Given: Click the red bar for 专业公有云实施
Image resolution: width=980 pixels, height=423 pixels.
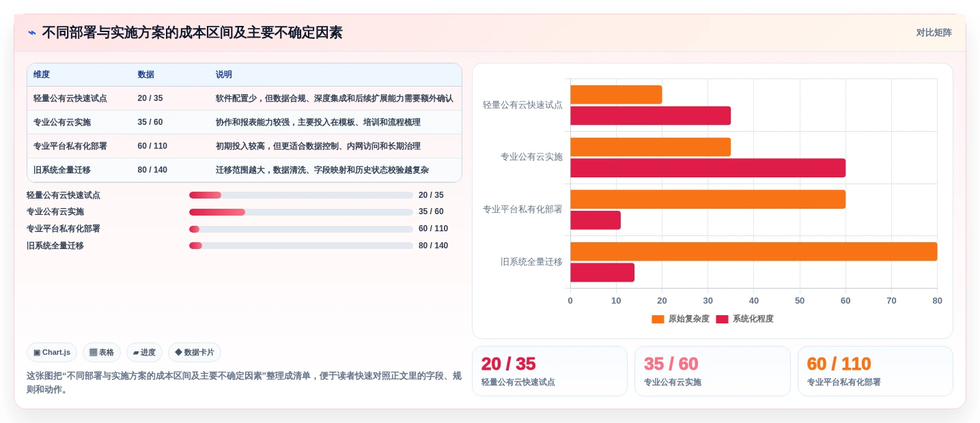Looking at the screenshot, I should coord(708,168).
